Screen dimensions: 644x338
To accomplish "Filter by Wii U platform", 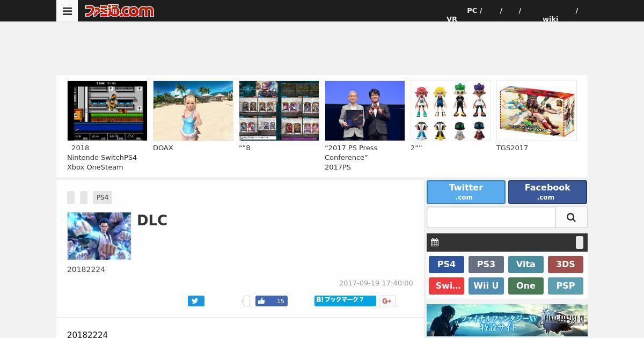I will coord(486,286).
